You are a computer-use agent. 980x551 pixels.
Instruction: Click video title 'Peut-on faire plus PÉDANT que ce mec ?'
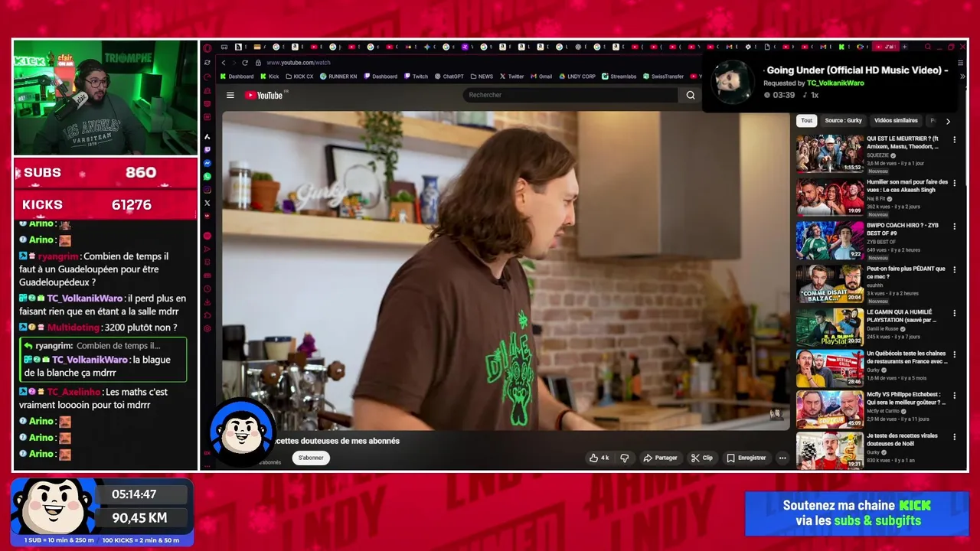(906, 272)
